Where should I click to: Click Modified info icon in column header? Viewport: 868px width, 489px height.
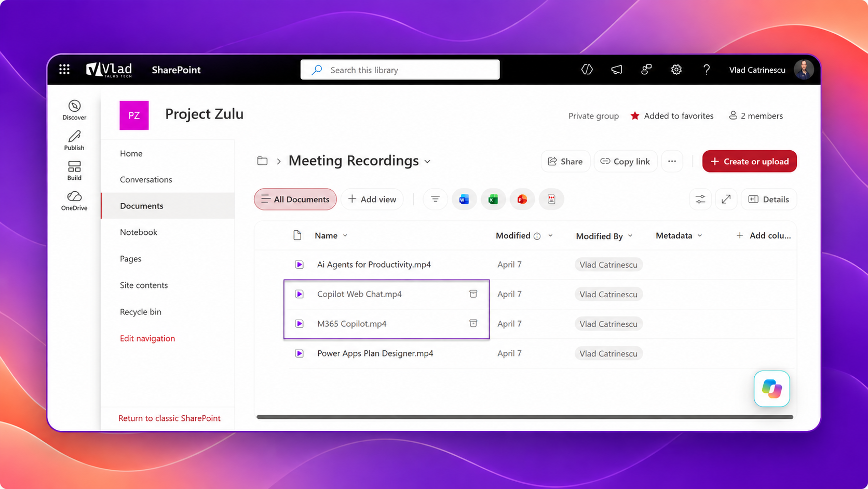[537, 236]
